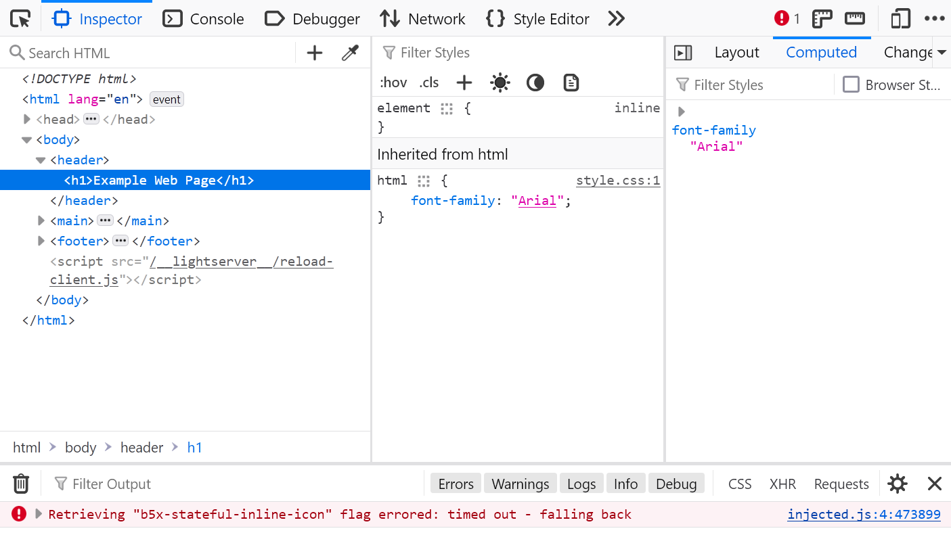Toggle light color scheme simulation
The image size is (951, 560).
(500, 83)
